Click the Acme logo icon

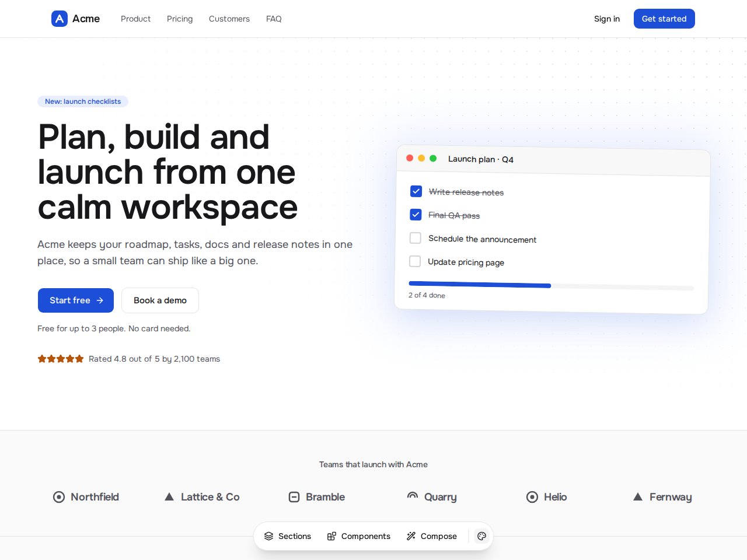point(60,19)
